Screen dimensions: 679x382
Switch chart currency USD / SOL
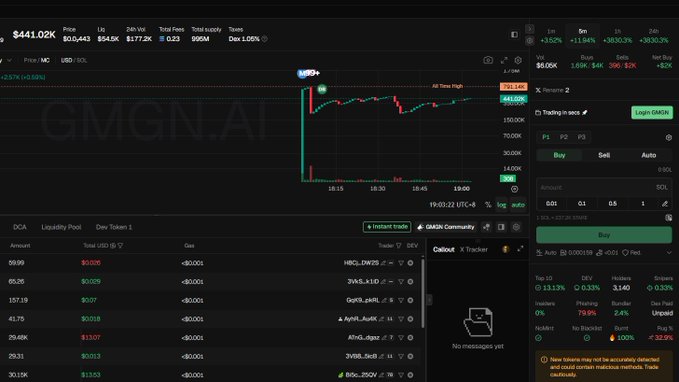coord(74,60)
